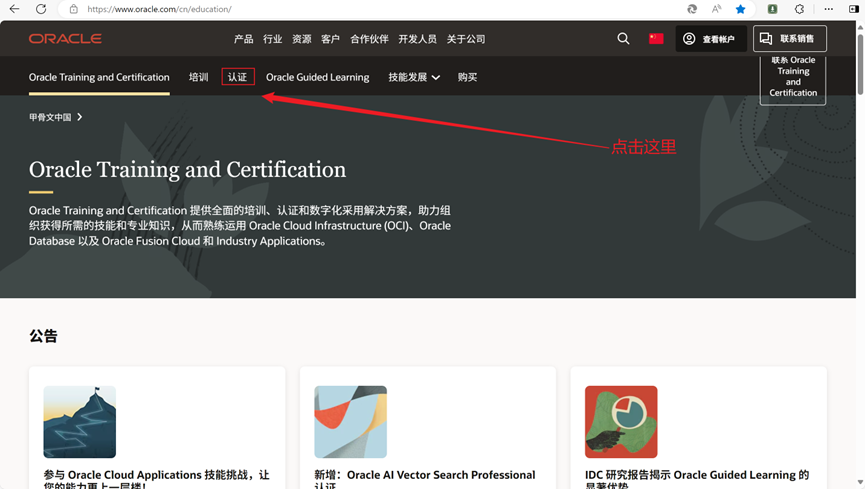
Task: Click the search magnifier icon
Action: coord(623,38)
